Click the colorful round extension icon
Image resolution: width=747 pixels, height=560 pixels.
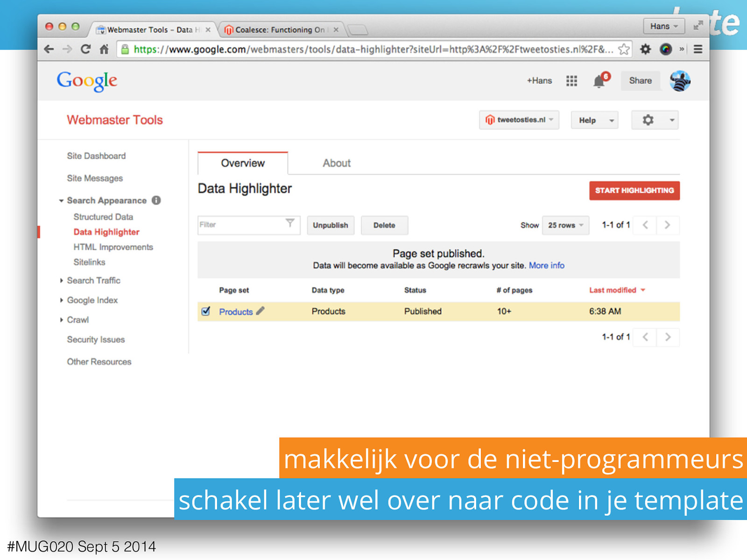click(x=666, y=49)
